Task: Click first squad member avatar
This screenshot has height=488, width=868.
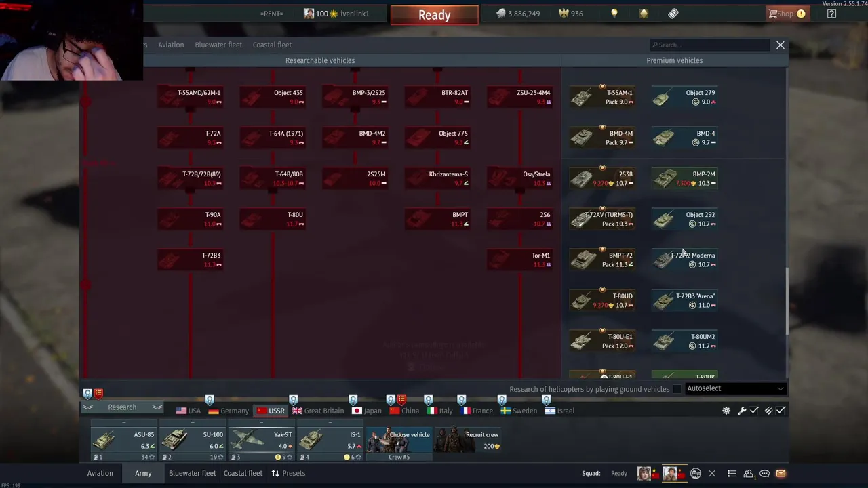Action: (644, 473)
